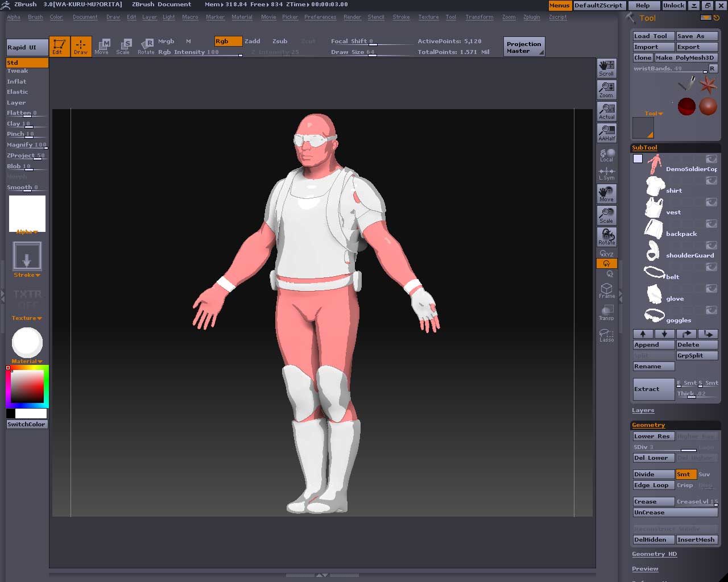Open the Zplugin menu
Viewport: 728px width, 582px height.
click(532, 17)
